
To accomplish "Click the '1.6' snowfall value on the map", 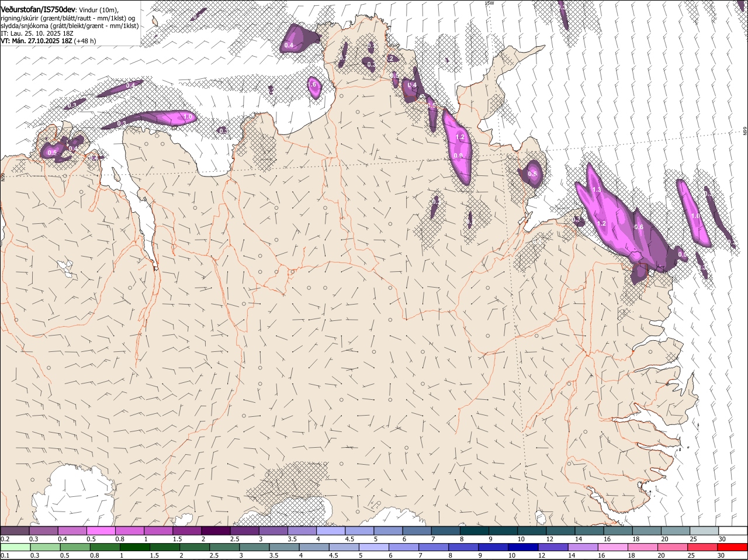I will pos(313,85).
